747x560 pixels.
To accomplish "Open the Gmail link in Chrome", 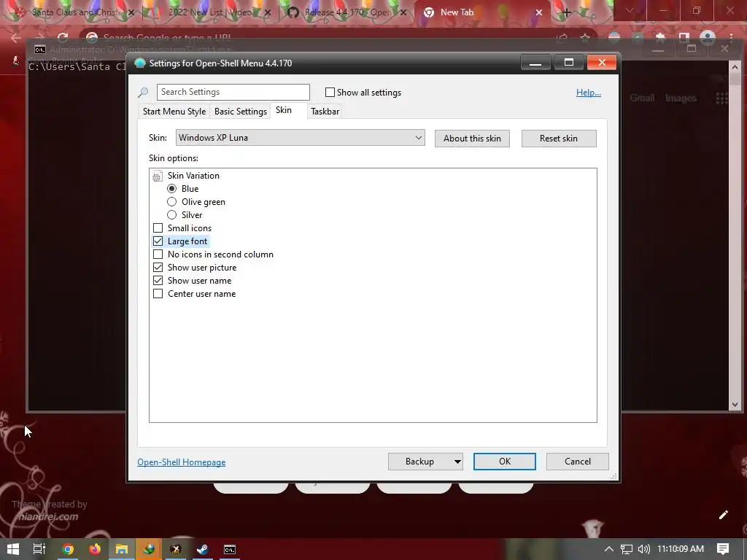I will point(642,98).
